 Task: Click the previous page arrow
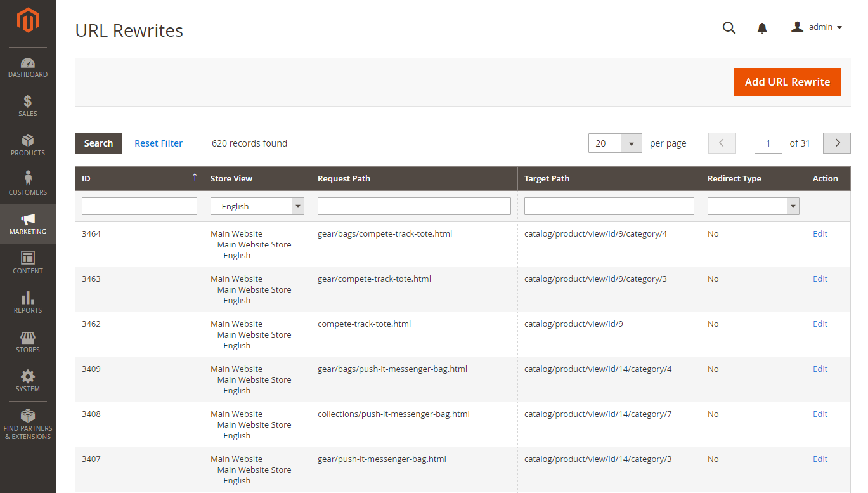coord(722,143)
